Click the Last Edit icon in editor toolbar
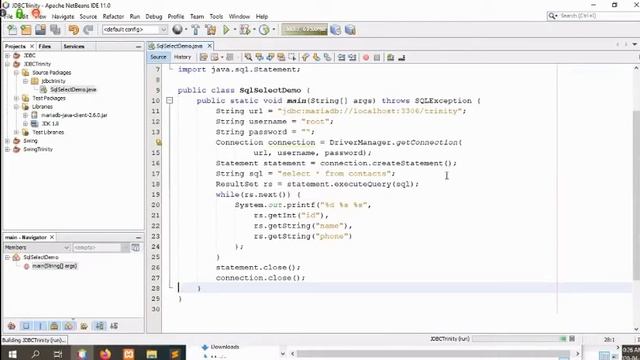 coord(204,58)
